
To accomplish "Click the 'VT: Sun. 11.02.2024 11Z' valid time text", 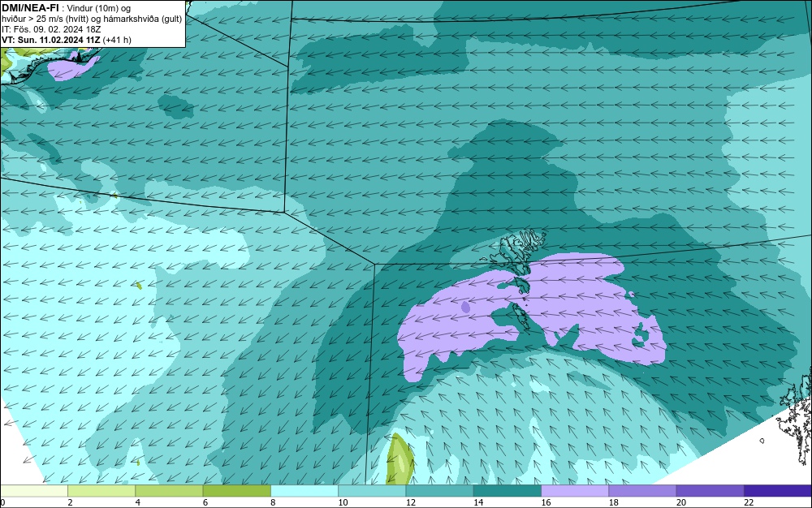I will [51, 40].
